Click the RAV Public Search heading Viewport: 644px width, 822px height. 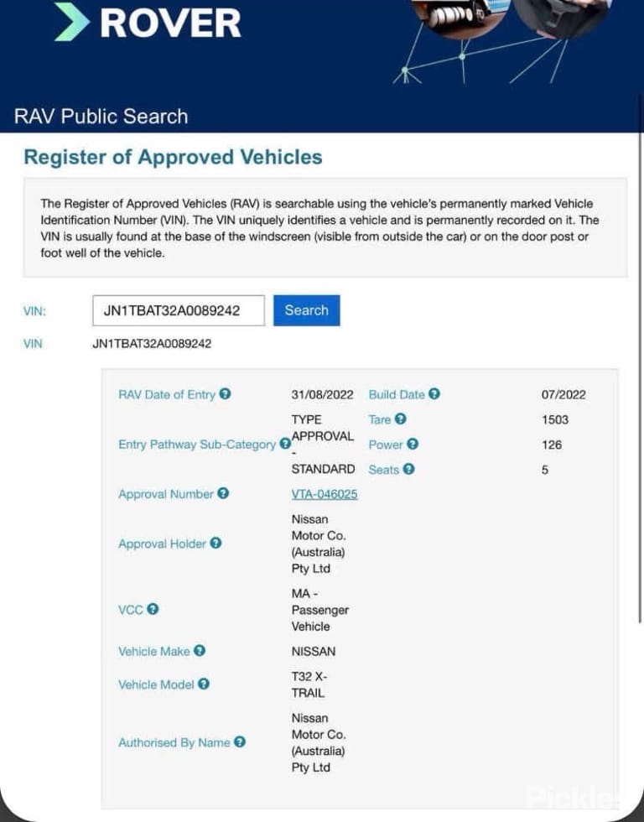pyautogui.click(x=101, y=117)
